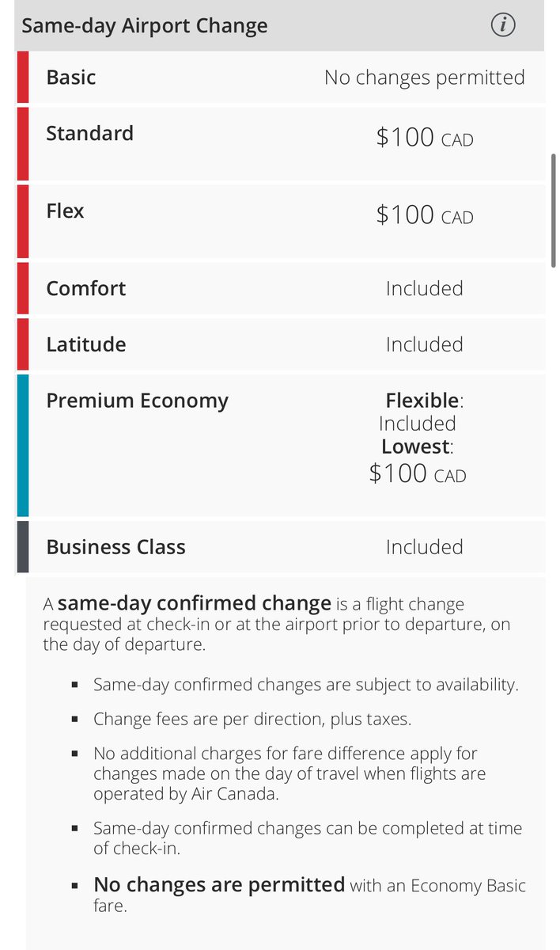Viewport: 560px width, 950px height.
Task: Click the page scrollbar thumb
Action: (x=554, y=211)
